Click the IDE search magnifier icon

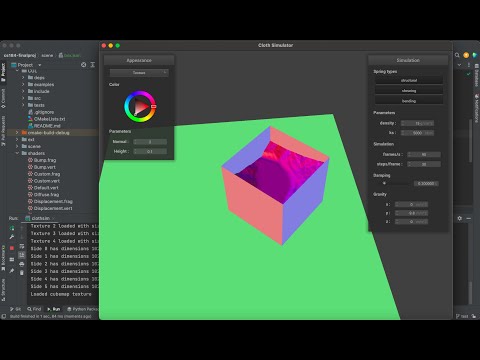pos(457,55)
